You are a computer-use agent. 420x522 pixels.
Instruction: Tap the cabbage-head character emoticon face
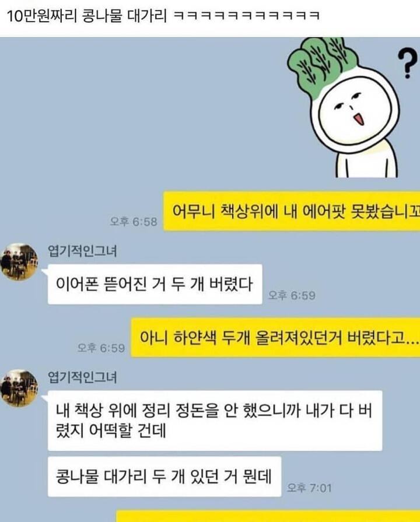(x=357, y=113)
